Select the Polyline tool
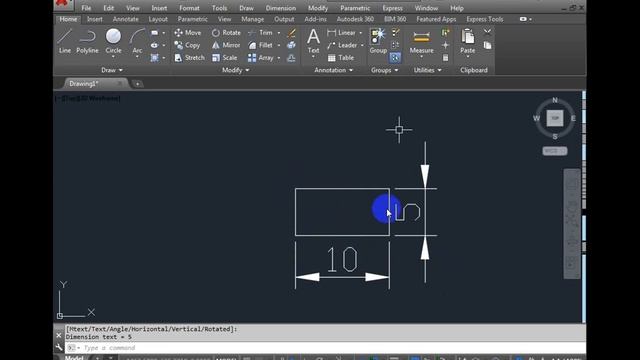Image resolution: width=640 pixels, height=360 pixels. [x=87, y=41]
